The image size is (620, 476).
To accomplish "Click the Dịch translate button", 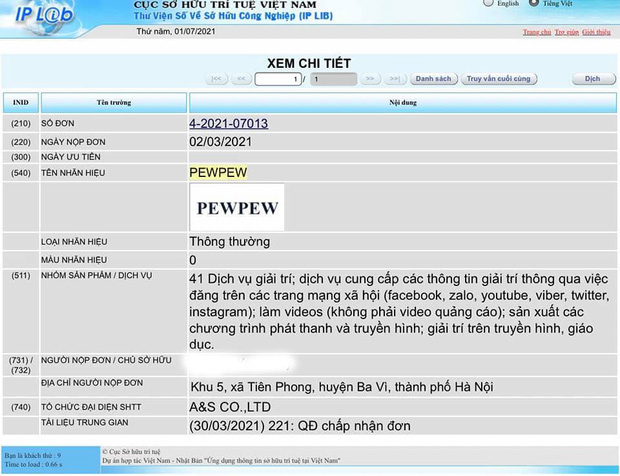I will 593,79.
